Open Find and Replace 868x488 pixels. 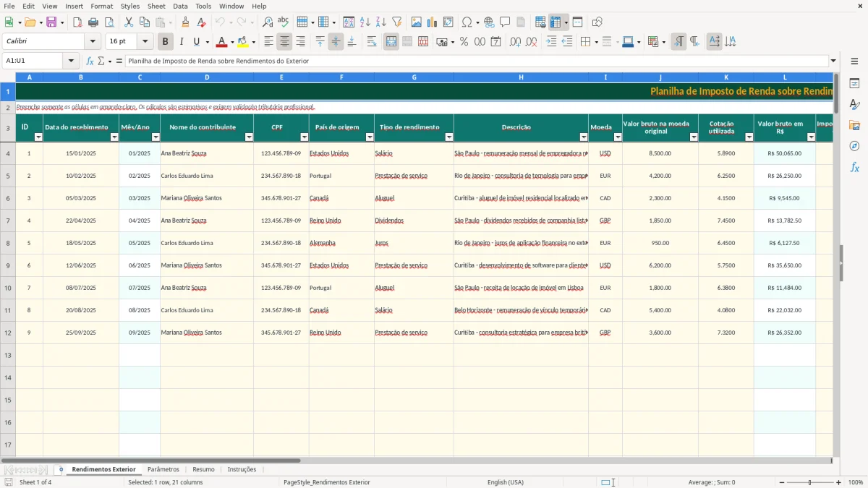click(x=268, y=22)
